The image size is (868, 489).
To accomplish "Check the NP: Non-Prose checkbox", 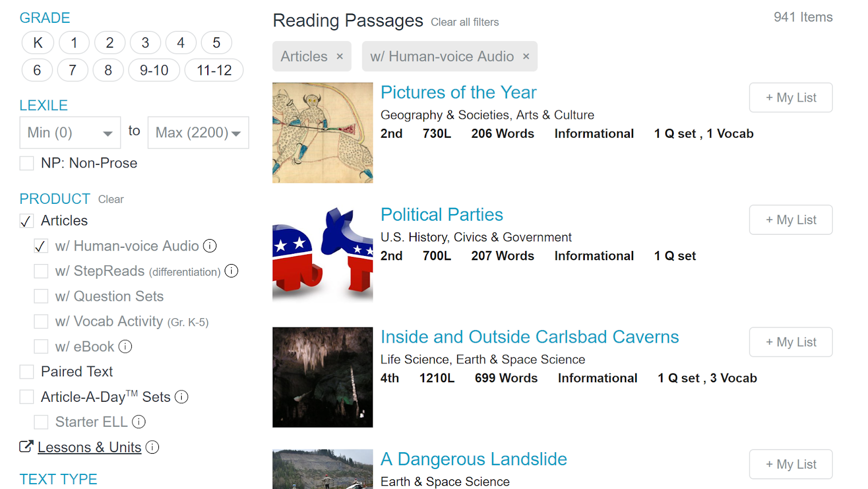I will 27,163.
